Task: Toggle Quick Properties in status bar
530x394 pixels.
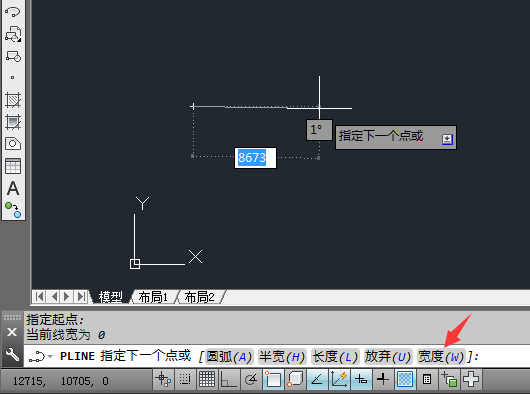Action: (x=427, y=380)
